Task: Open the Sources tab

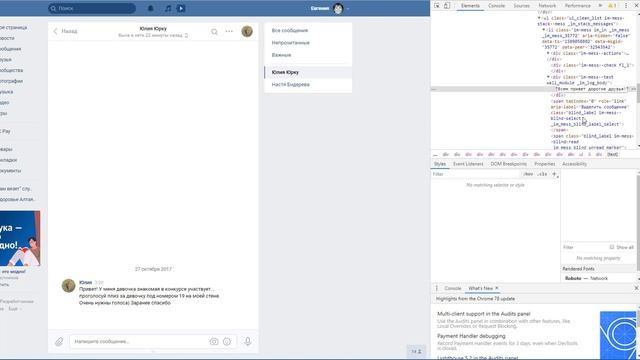Action: 522,6
